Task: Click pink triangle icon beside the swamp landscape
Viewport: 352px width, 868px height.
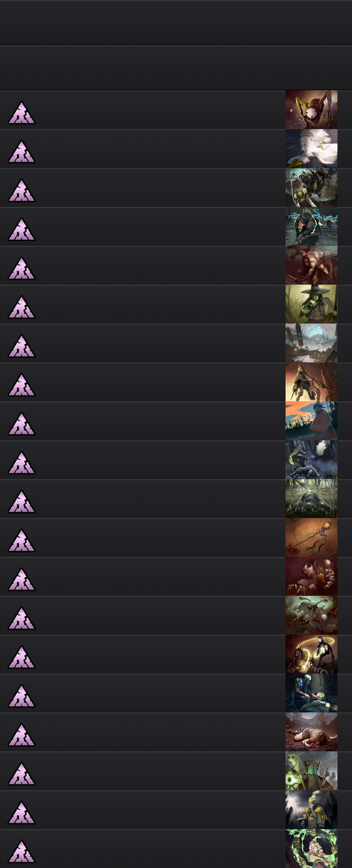Action: 22,346
